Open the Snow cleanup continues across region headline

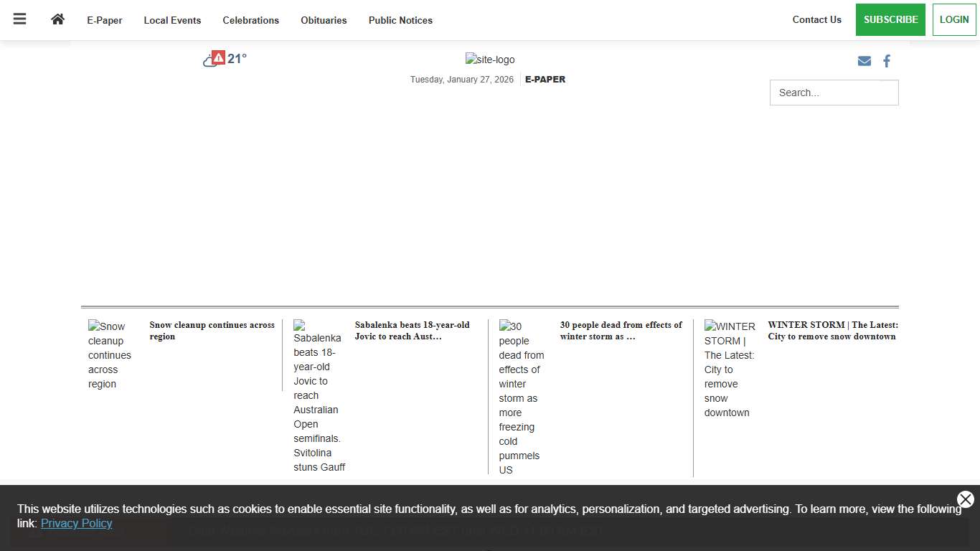tap(212, 331)
